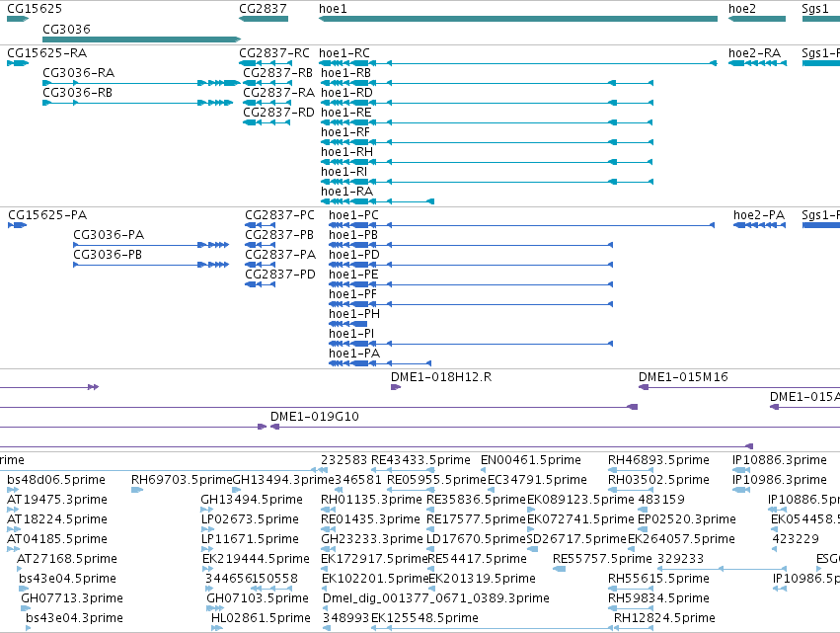This screenshot has width=840, height=633.
Task: Select the hoe1-RA transcript label
Action: [346, 192]
